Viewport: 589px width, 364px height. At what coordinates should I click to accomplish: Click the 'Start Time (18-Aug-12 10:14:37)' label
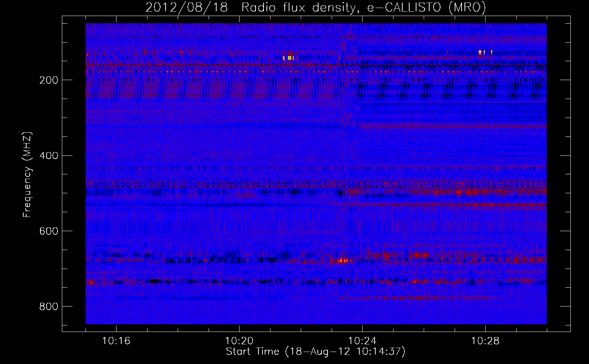coord(316,352)
